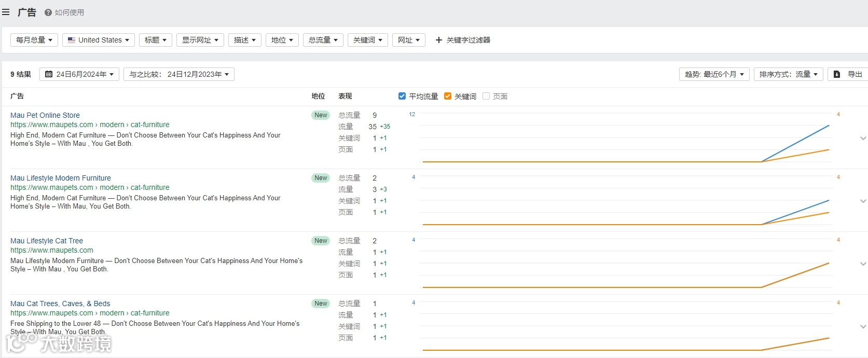Click the 9 结果 results count
Image resolution: width=868 pixels, height=358 pixels.
tap(21, 74)
